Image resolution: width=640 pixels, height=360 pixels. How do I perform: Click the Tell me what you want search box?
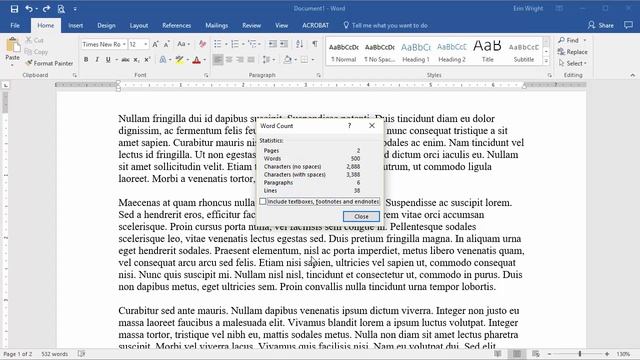385,25
